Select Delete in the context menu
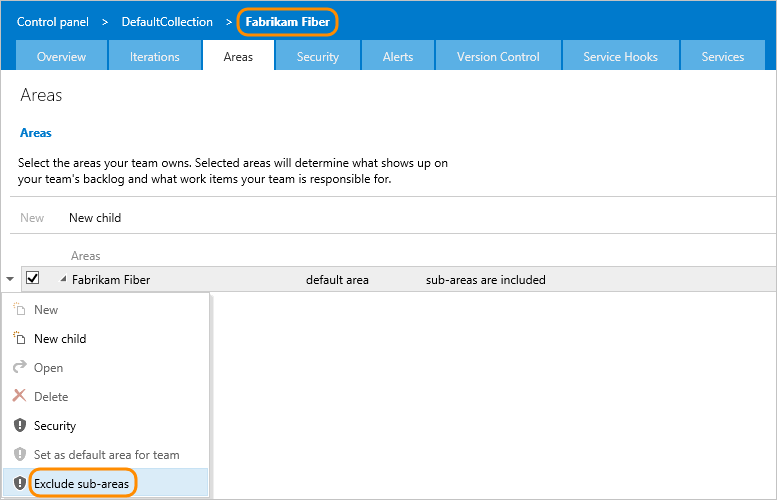Screen dimensions: 777x500 [105, 396]
